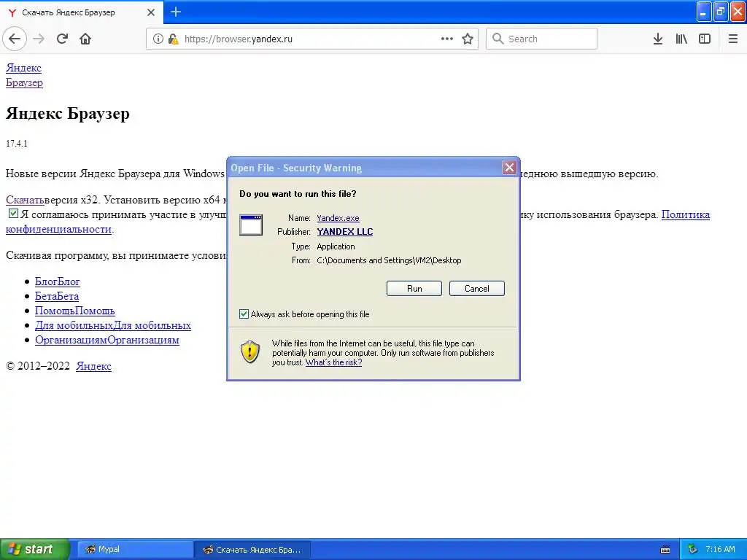Select the Скачать Яндекс Браузер tab

(81, 12)
